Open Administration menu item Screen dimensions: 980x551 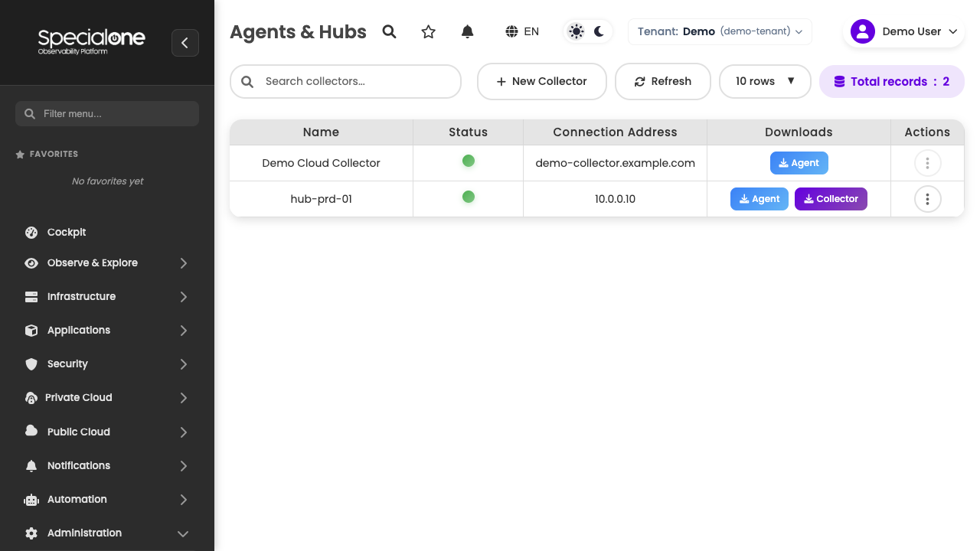pos(107,533)
